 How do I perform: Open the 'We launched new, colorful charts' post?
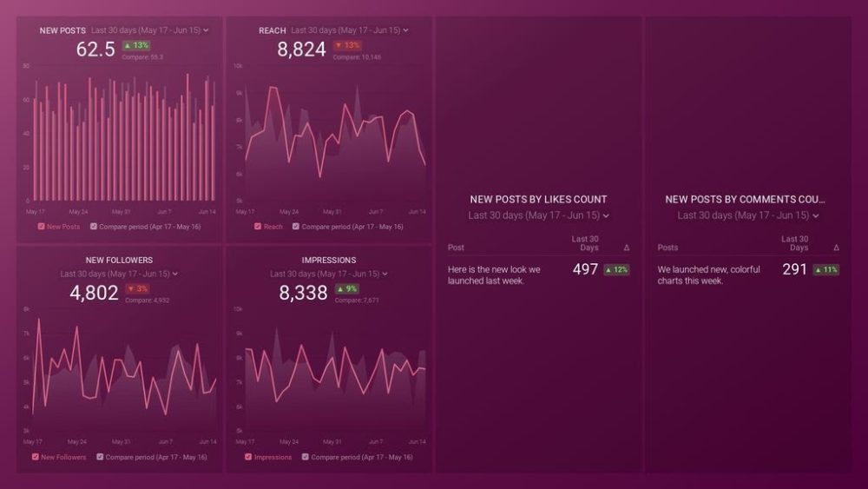(x=708, y=275)
